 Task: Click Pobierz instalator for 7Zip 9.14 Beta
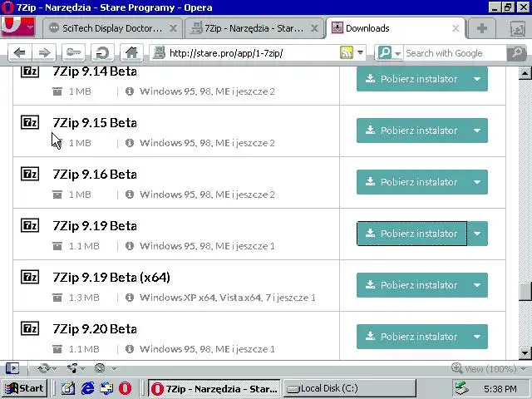click(411, 79)
